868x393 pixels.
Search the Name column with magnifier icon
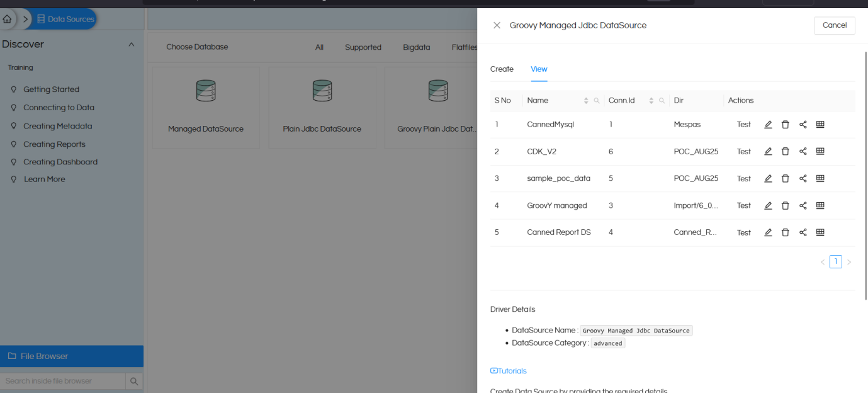(597, 101)
